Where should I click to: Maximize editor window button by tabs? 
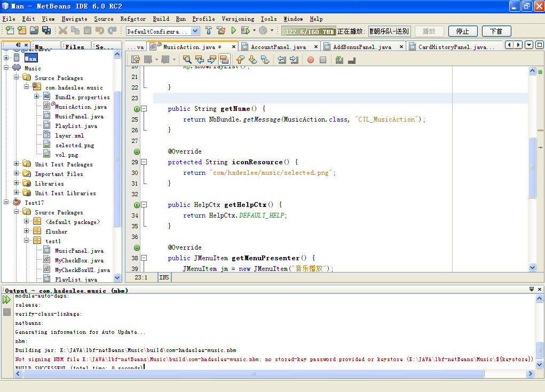(540, 45)
